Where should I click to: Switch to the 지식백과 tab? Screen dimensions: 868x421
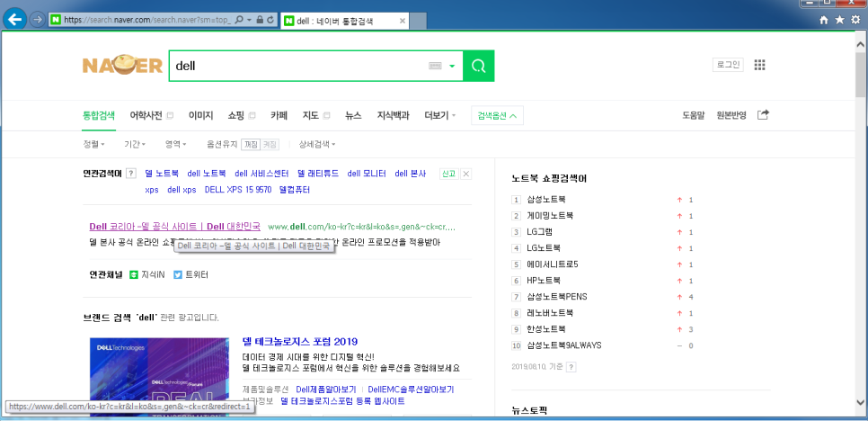(x=393, y=116)
